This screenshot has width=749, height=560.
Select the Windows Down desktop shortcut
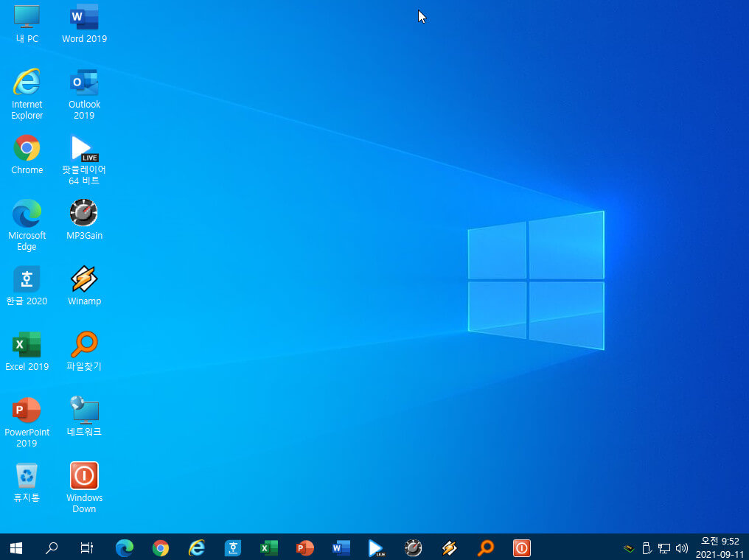[x=84, y=488]
